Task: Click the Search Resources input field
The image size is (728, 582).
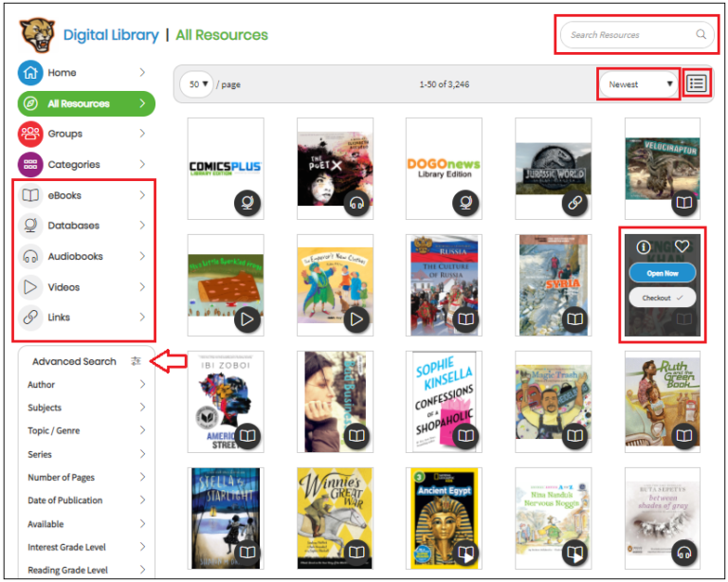Action: [x=626, y=35]
